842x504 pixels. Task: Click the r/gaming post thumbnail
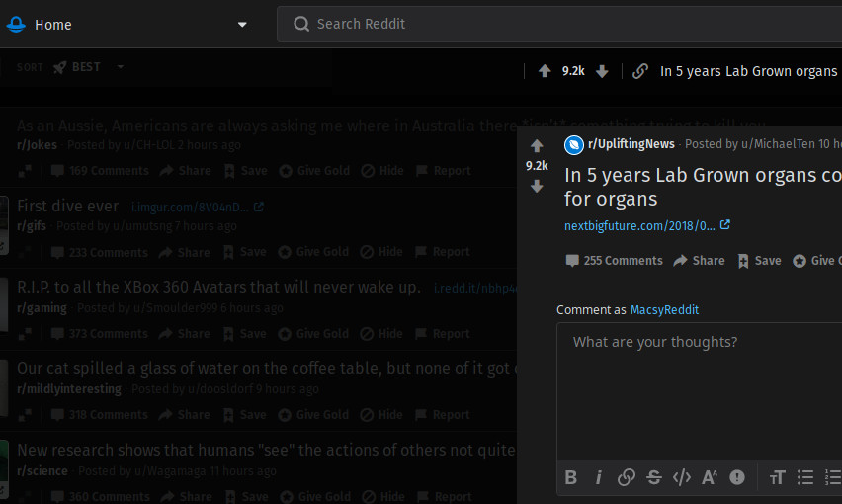pyautogui.click(x=4, y=304)
